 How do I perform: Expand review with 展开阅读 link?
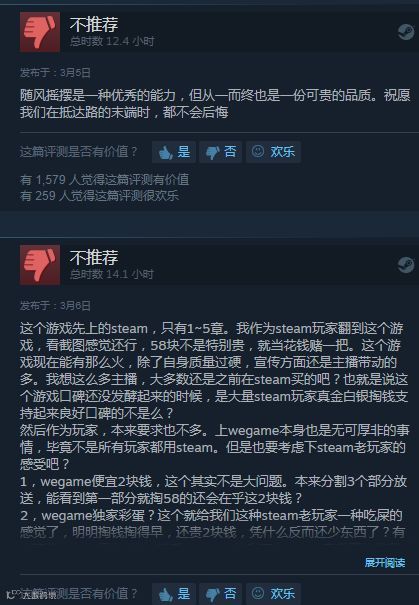coord(385,563)
